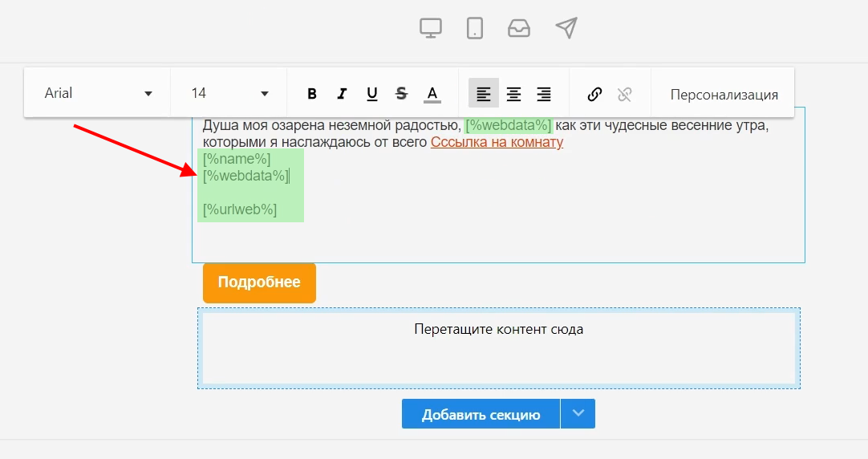Open the Персонализация menu
The width and height of the screenshot is (868, 459).
coord(724,95)
